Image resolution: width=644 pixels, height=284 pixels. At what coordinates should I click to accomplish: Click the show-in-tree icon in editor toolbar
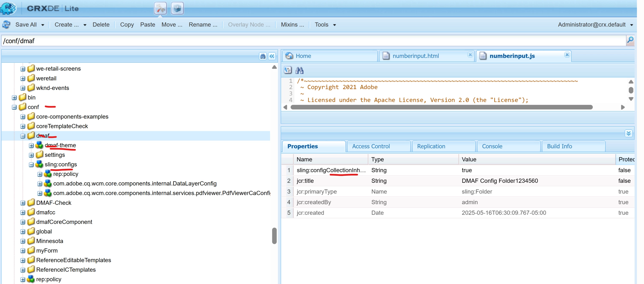point(288,70)
